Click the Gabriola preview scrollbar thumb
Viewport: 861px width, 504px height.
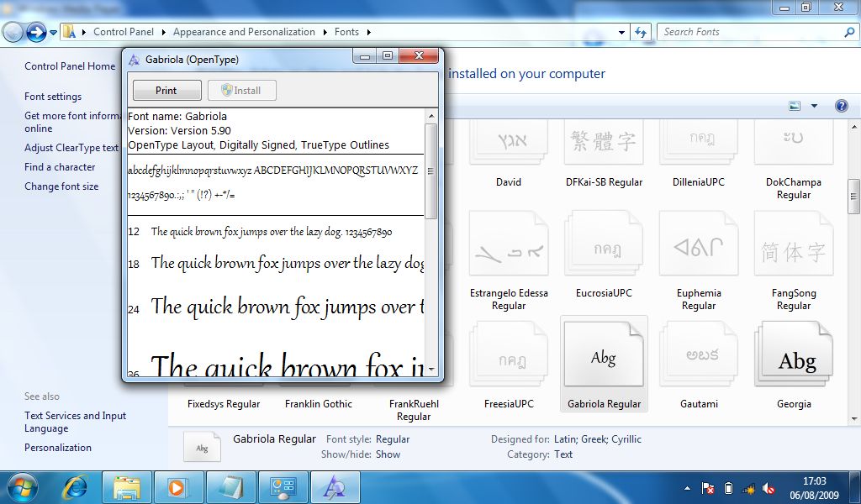(431, 171)
